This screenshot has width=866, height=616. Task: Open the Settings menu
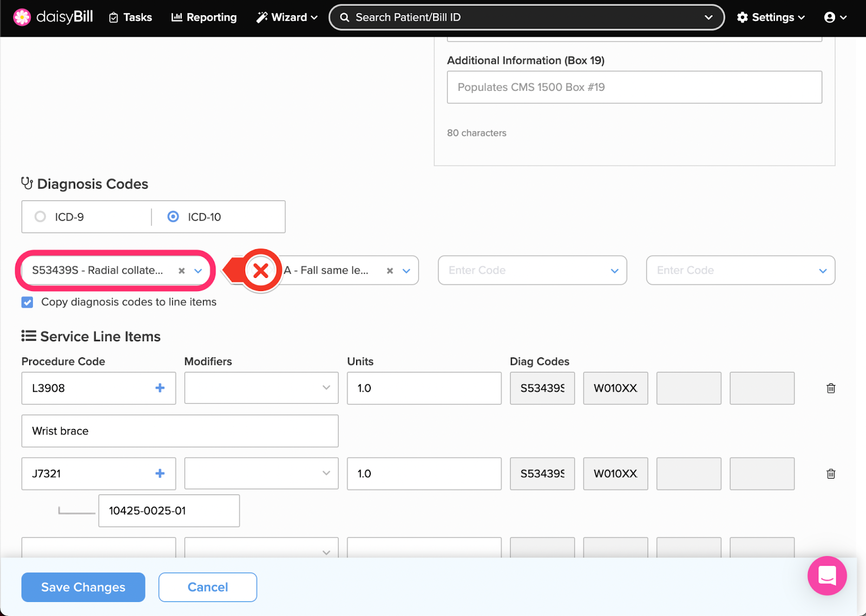click(x=771, y=17)
